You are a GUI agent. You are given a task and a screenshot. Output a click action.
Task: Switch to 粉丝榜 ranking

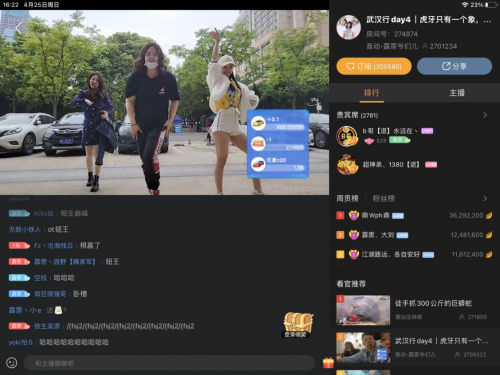pos(384,199)
